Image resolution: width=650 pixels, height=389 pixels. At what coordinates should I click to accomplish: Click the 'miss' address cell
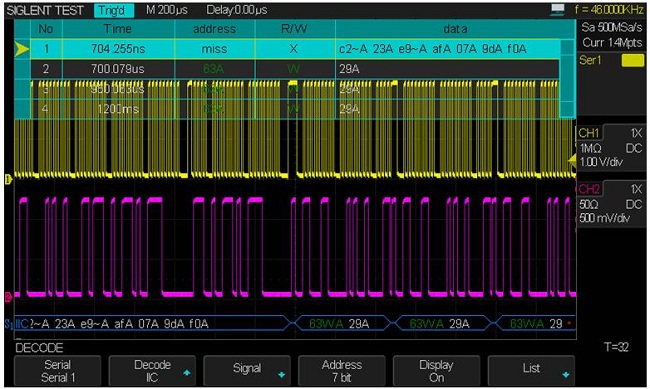(x=214, y=49)
